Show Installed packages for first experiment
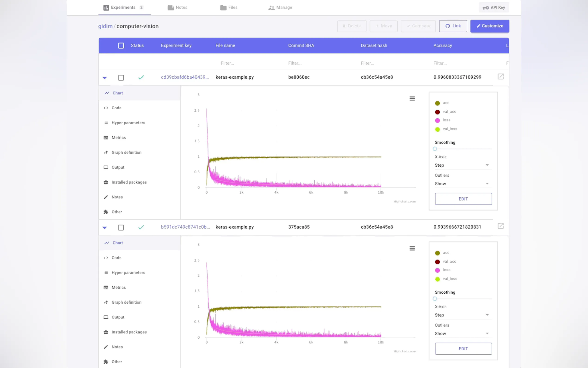Viewport: 588px width, 368px height. [129, 182]
